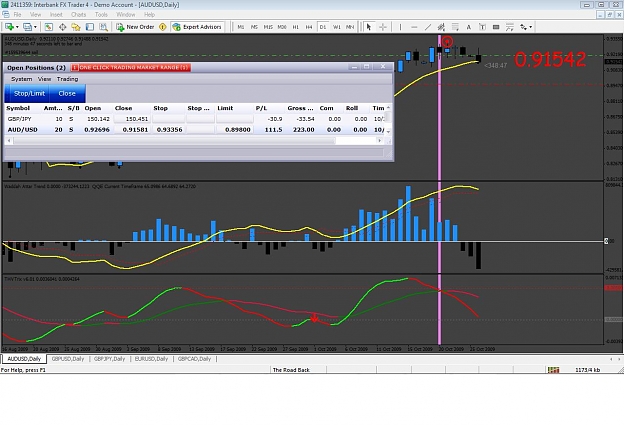
Task: Open the View menu in main menu bar
Action: point(35,14)
